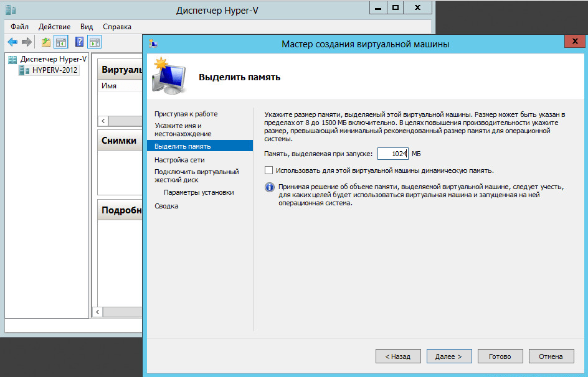Go to Подключить виртуальный жесткий диск step
The height and width of the screenshot is (377, 588).
pos(196,175)
